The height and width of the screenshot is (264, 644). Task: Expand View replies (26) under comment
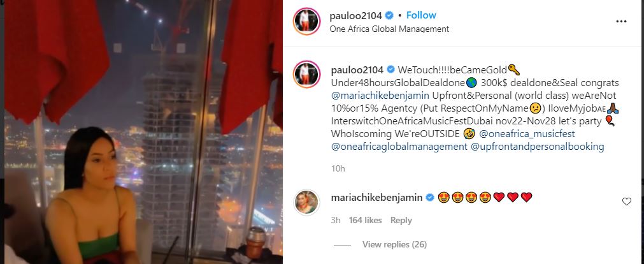click(394, 245)
